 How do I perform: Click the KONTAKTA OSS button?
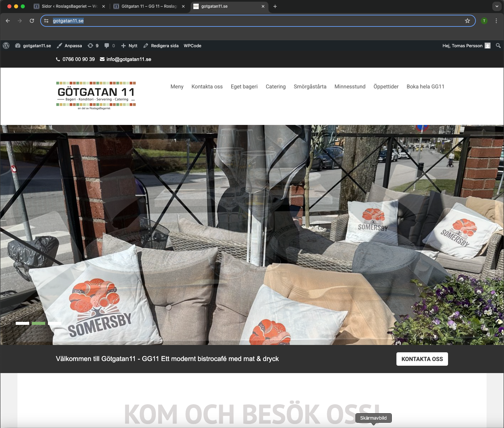tap(422, 359)
